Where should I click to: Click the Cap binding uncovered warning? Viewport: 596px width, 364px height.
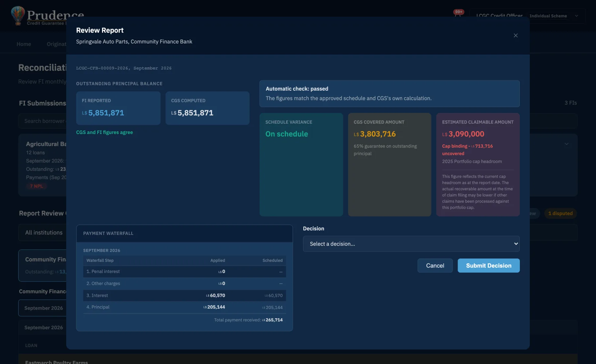467,150
